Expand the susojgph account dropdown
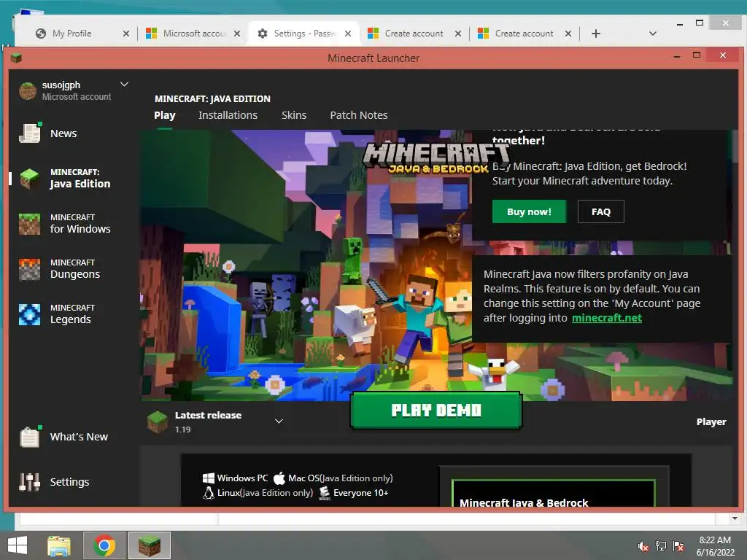This screenshot has height=560, width=747. 124,85
